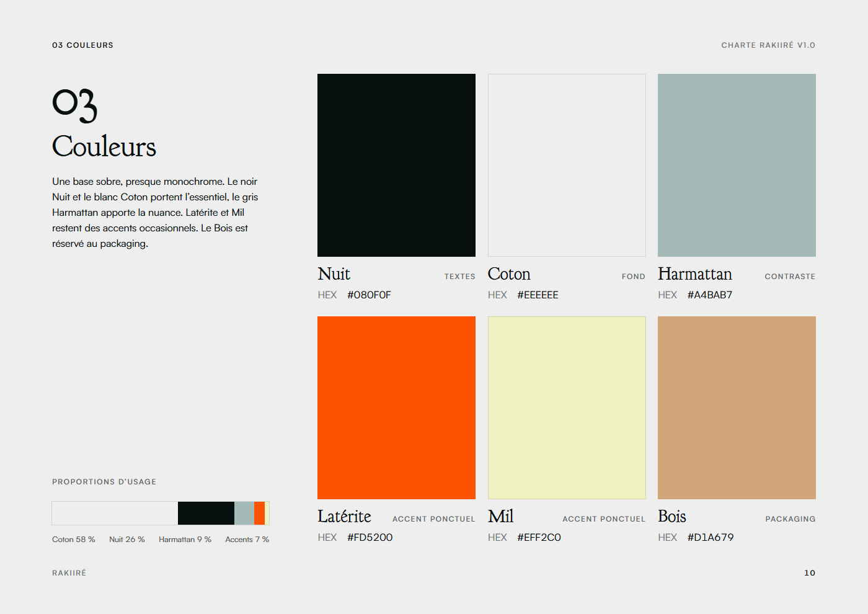
Task: Click the hex value #EFF2C0
Action: [539, 538]
